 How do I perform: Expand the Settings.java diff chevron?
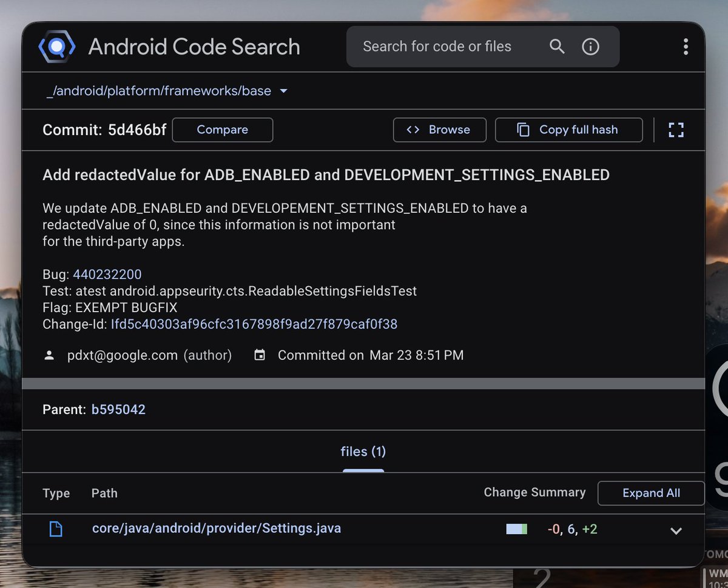point(676,531)
